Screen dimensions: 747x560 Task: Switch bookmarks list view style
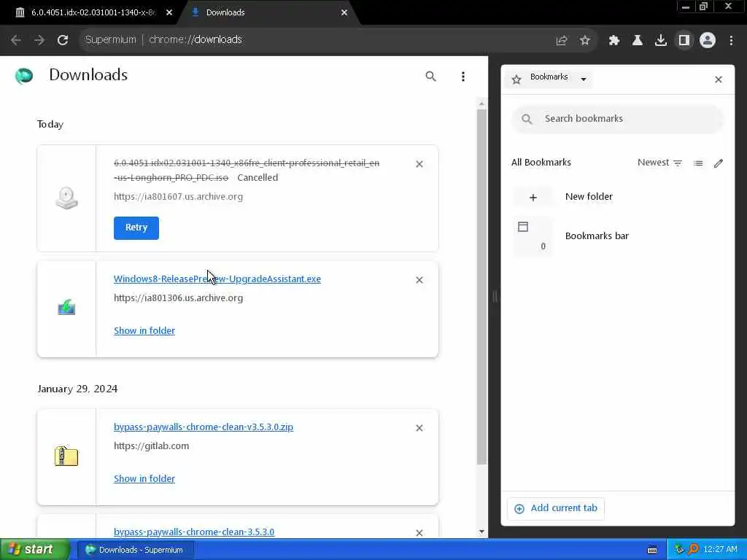[698, 163]
